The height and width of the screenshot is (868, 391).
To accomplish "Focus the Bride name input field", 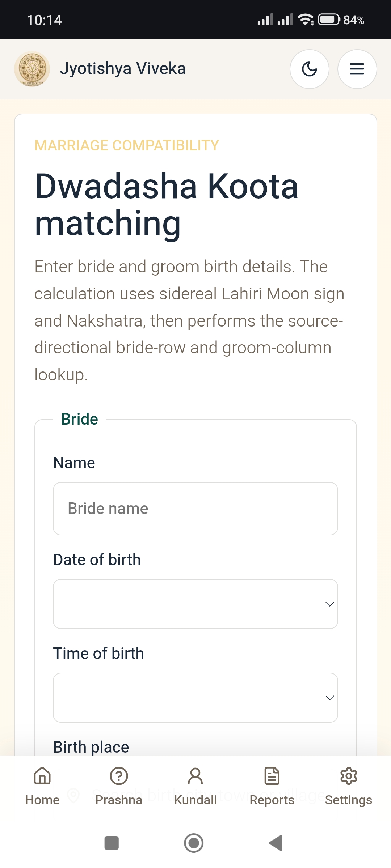I will pyautogui.click(x=195, y=509).
